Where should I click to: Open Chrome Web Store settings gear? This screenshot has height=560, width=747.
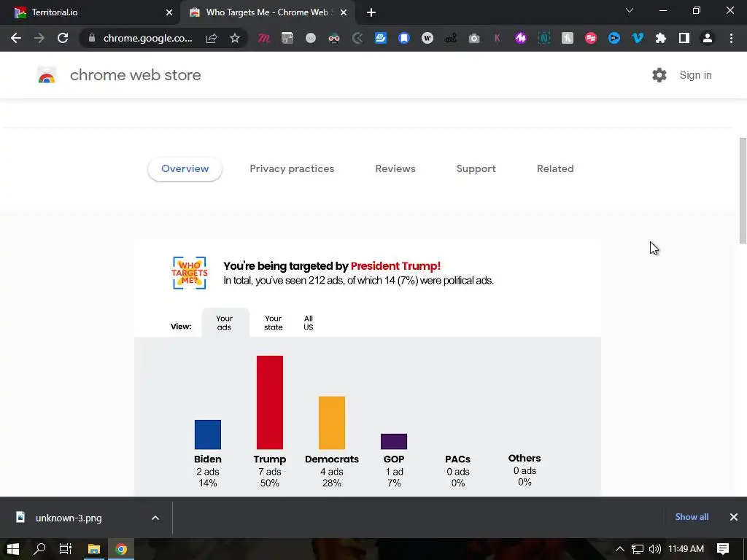click(x=659, y=75)
